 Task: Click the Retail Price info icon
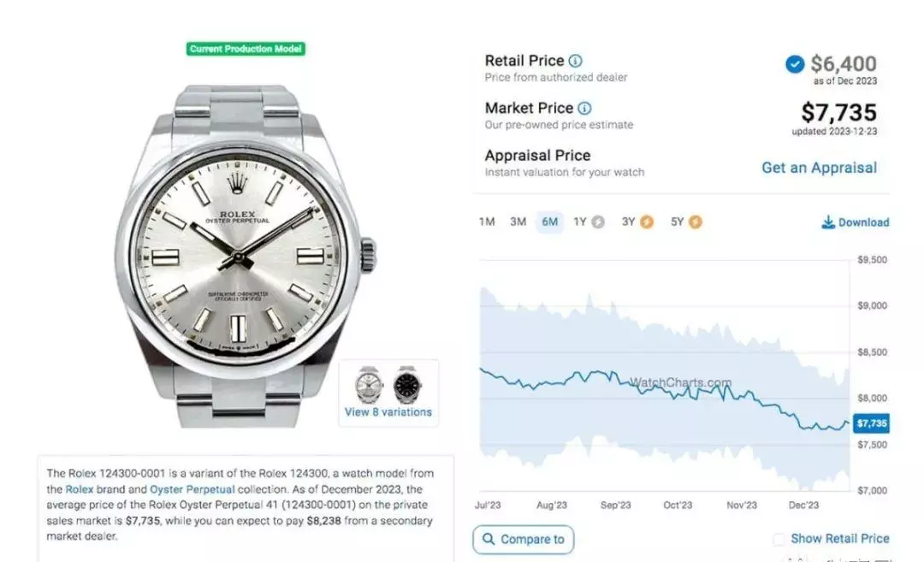pos(575,61)
